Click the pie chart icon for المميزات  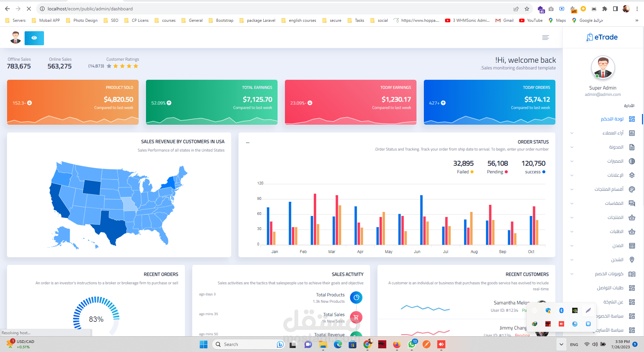click(632, 161)
